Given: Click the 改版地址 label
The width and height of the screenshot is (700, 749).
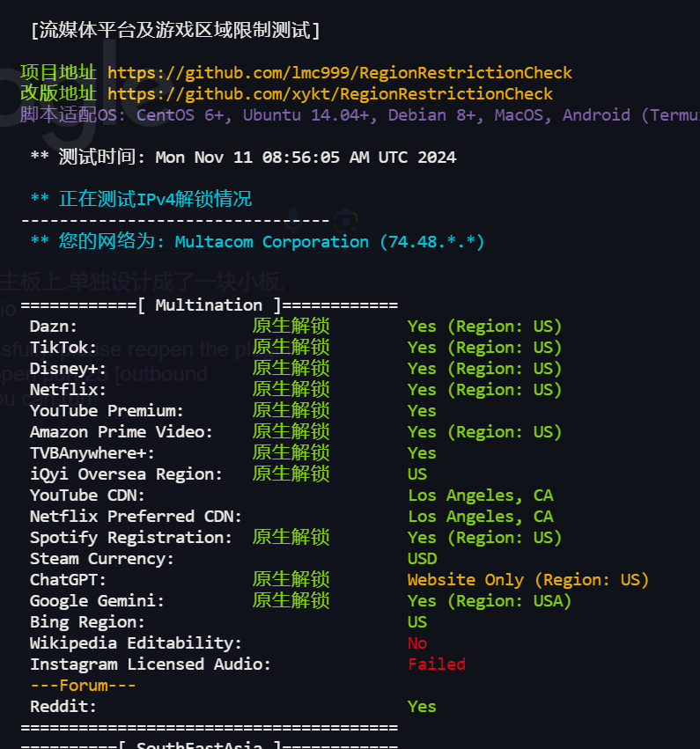Looking at the screenshot, I should click(58, 93).
